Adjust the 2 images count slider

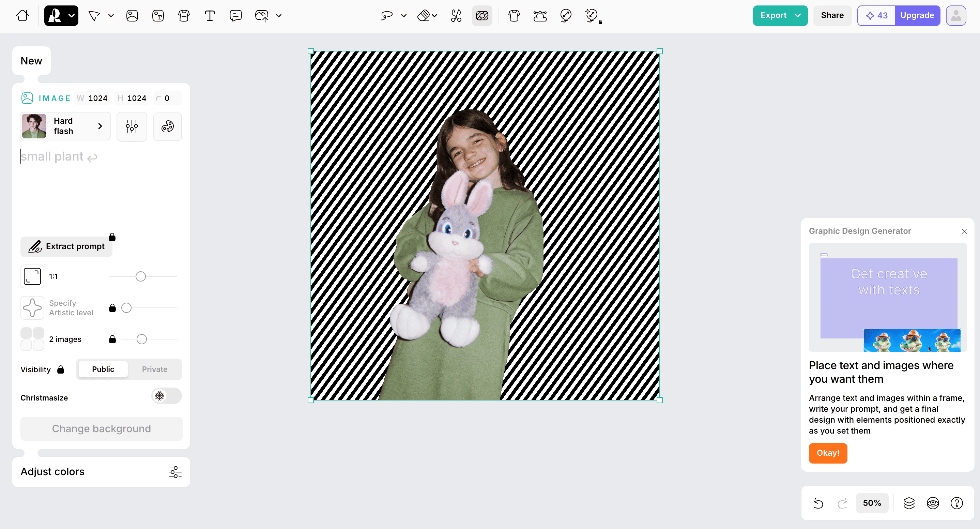[141, 339]
